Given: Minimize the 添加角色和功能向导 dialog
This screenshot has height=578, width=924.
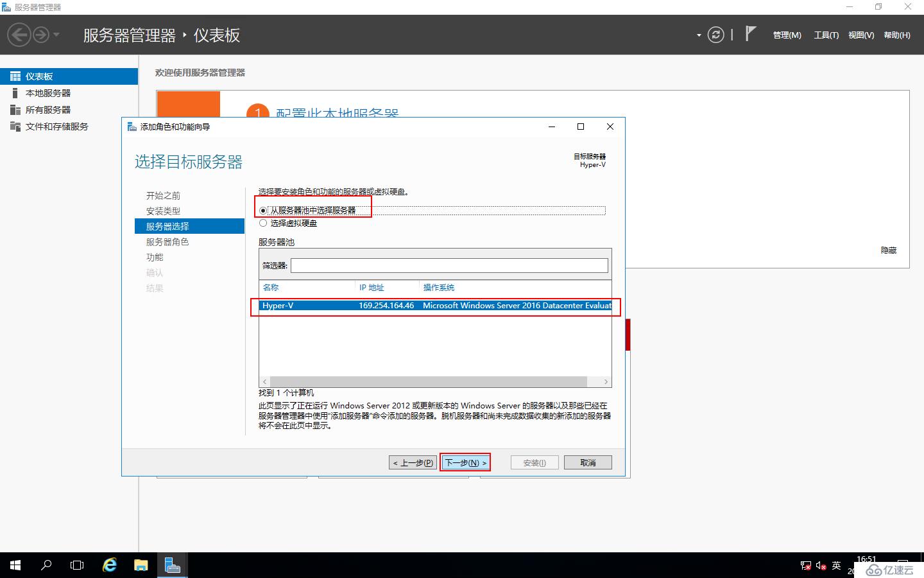Looking at the screenshot, I should (x=552, y=127).
